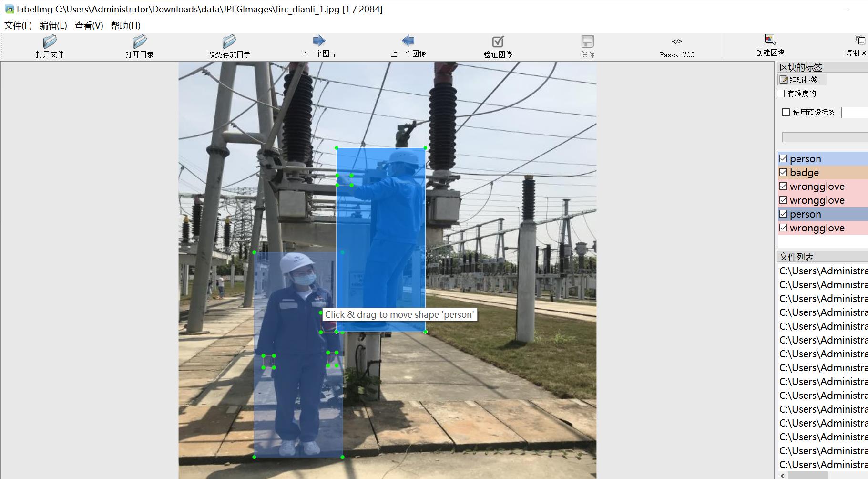Uncheck the last wrongglove label checkbox

coord(783,228)
